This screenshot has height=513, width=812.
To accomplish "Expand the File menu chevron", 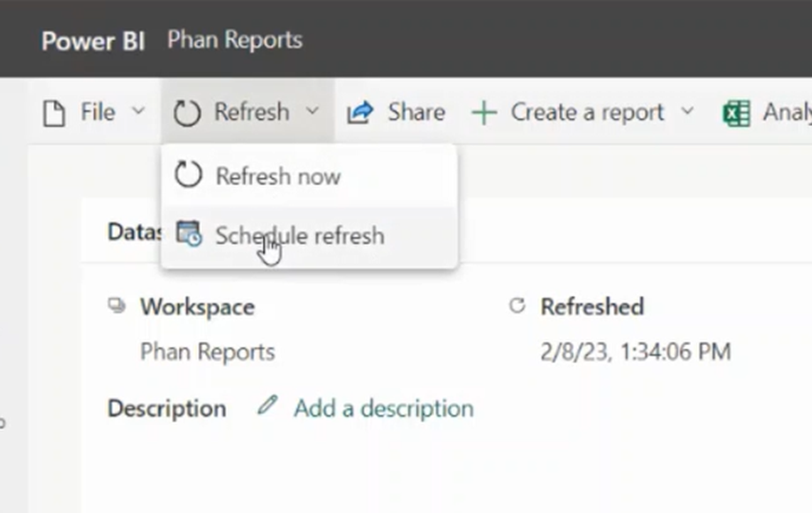I will coord(139,110).
